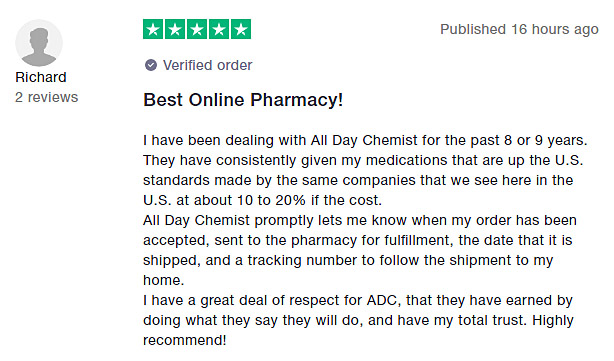The image size is (614, 361).
Task: Click the paragraph beginning 'I have been dealing'
Action: point(365,170)
